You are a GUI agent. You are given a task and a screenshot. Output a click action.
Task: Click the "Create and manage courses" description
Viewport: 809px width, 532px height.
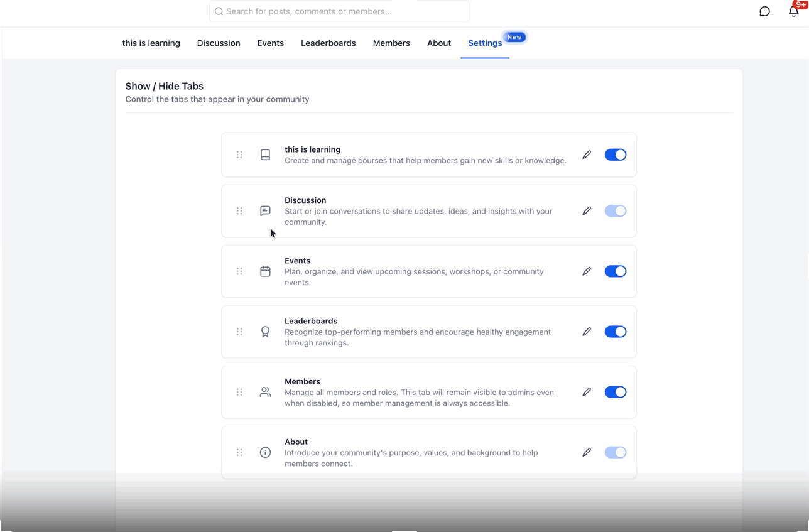point(425,160)
